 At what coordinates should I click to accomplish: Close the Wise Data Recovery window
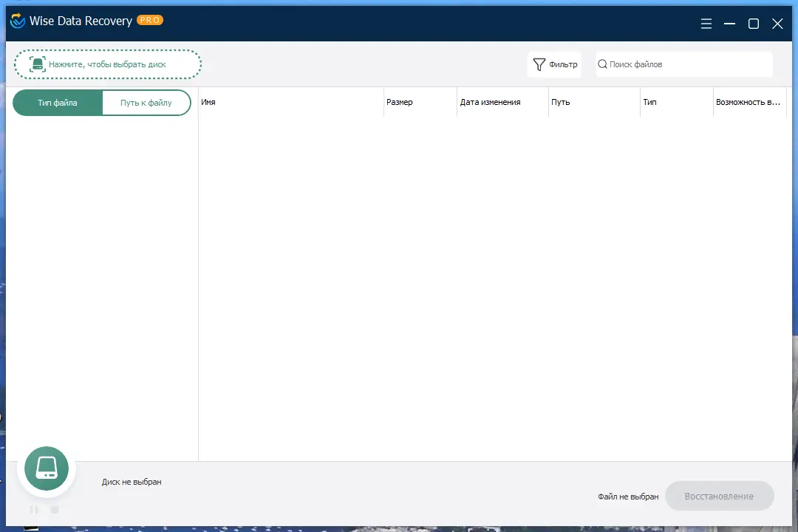(x=777, y=24)
